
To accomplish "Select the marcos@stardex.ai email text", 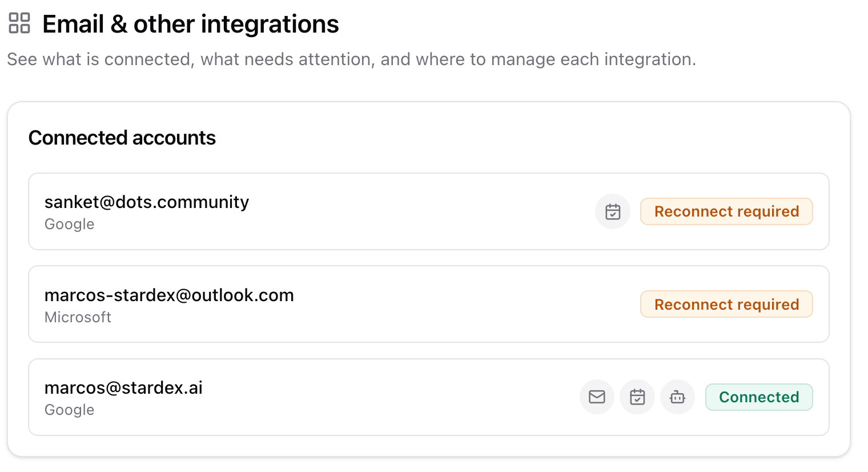I will coord(123,388).
